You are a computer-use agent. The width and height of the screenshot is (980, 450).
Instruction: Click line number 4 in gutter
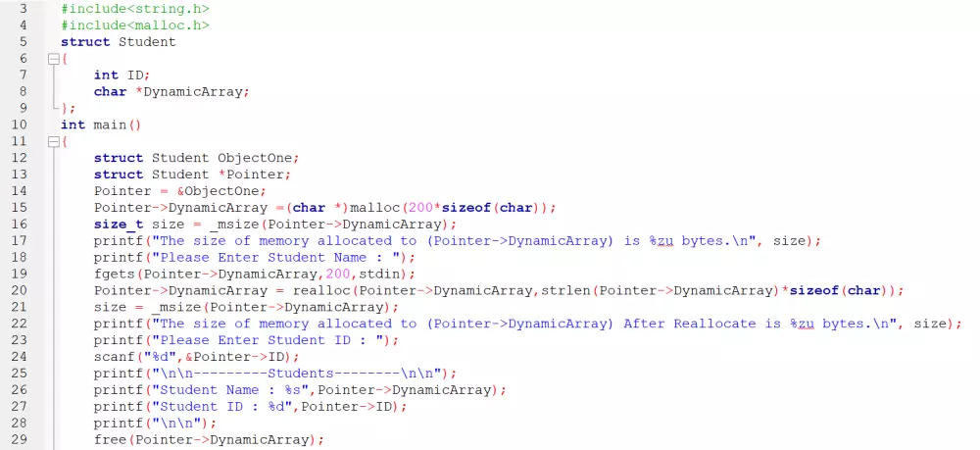(x=24, y=25)
